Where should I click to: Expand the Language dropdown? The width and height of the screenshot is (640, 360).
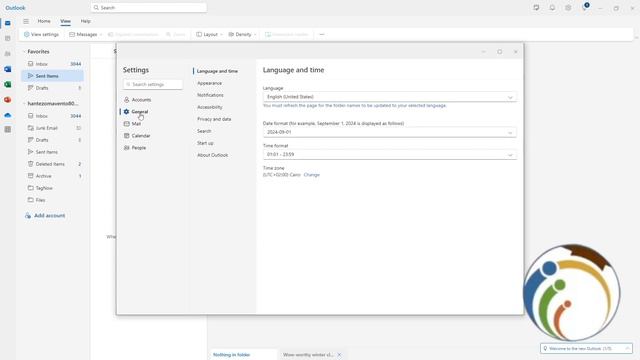(x=390, y=97)
